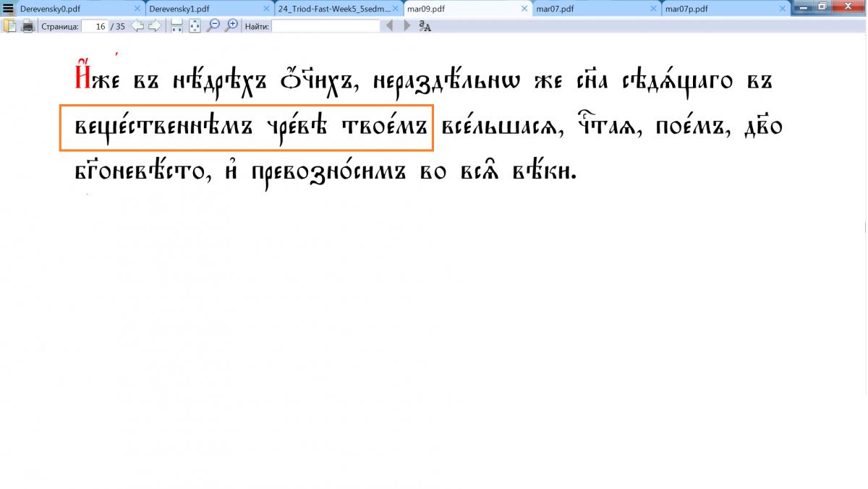
Task: Find next search match arrow
Action: (407, 26)
